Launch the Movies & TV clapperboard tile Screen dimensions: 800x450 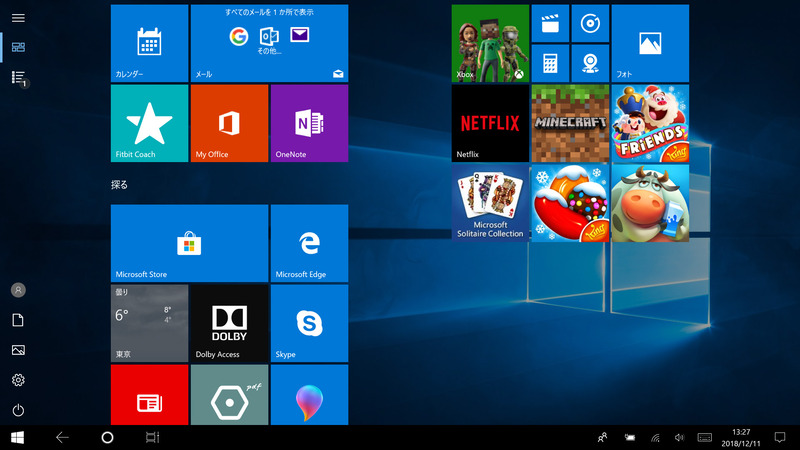pos(551,23)
